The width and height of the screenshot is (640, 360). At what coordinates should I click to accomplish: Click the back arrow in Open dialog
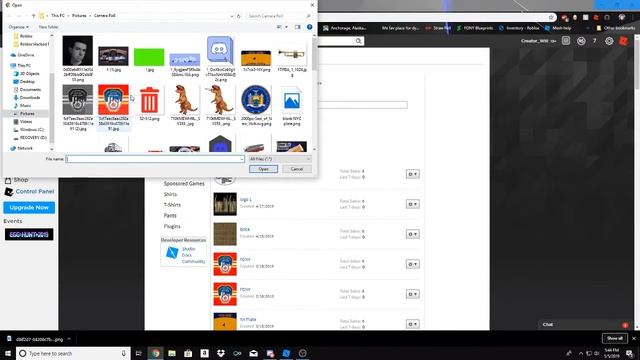pos(9,16)
